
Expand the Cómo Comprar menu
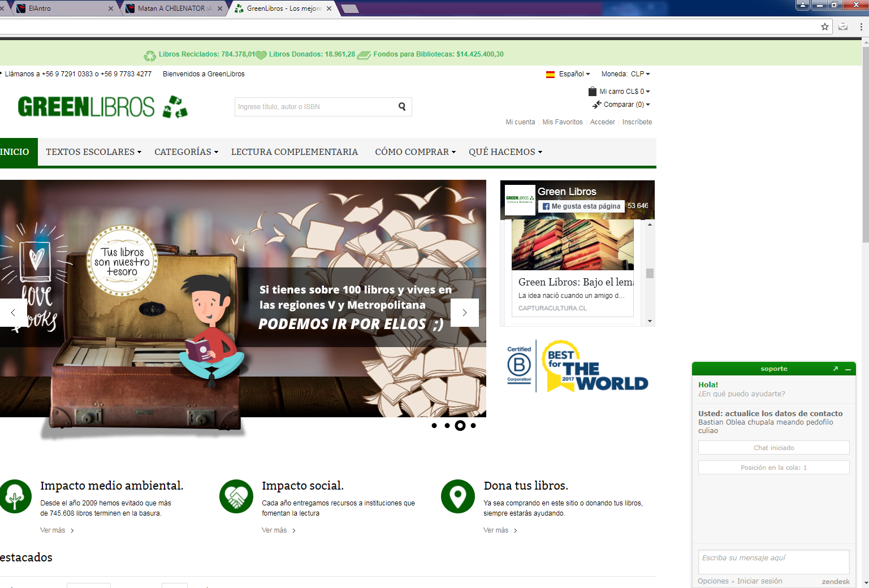tap(416, 152)
